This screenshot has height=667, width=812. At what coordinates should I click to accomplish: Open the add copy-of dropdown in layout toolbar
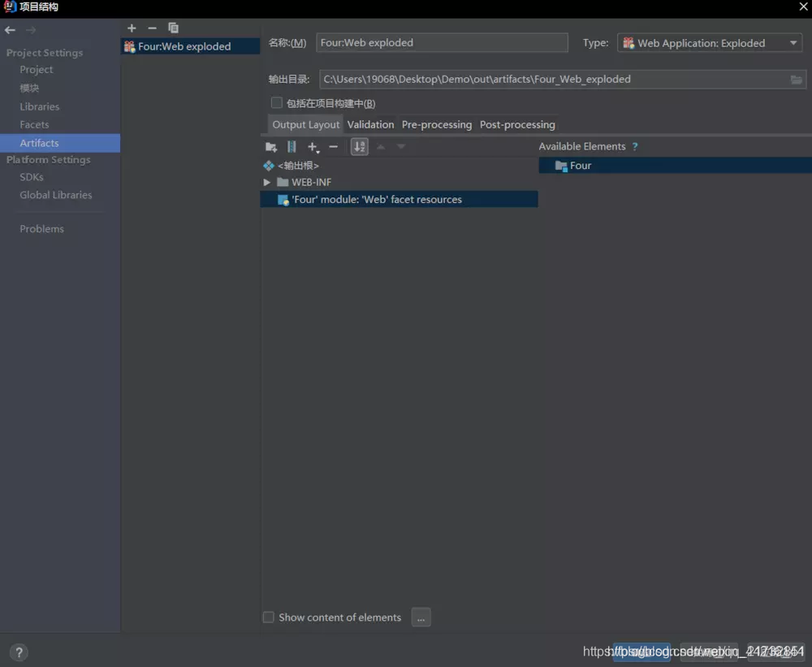[x=313, y=148]
